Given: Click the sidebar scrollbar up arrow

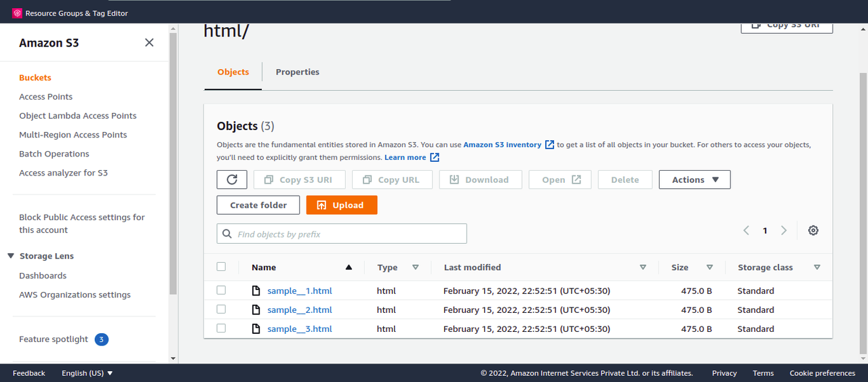Looking at the screenshot, I should coord(173,28).
